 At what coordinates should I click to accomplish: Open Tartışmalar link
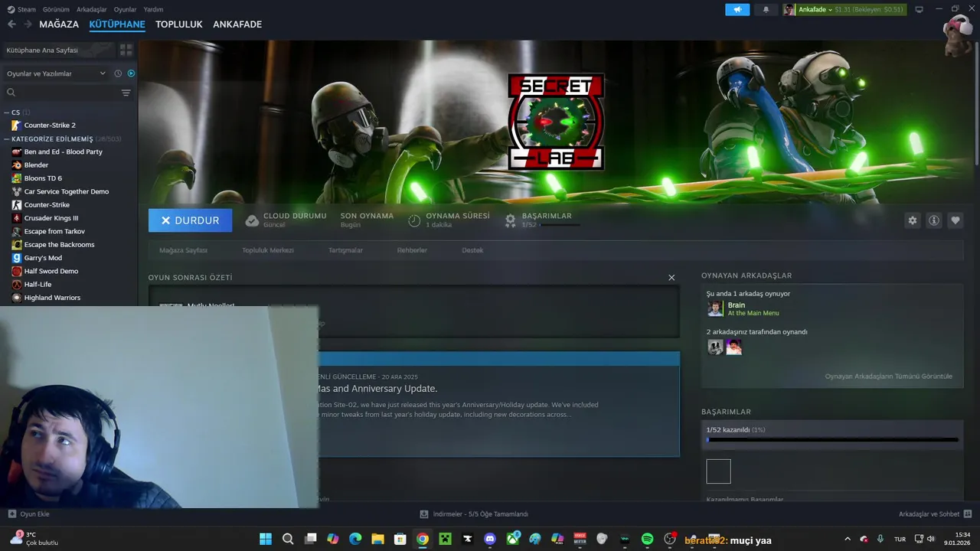click(345, 250)
